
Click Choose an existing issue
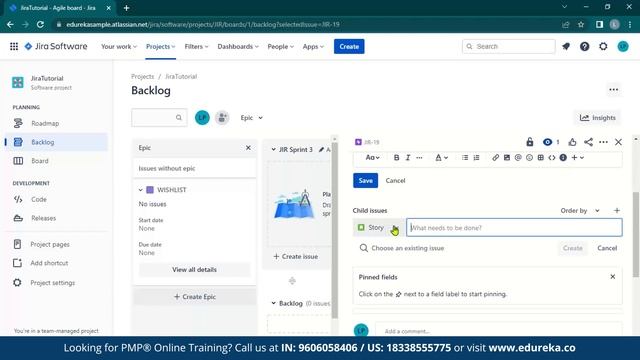(402, 248)
